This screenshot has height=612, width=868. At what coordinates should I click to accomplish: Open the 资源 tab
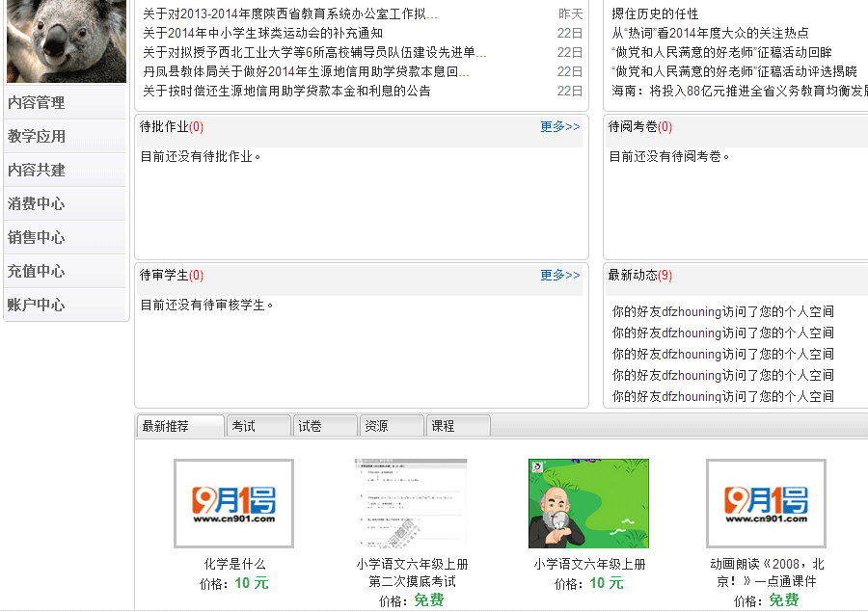[x=390, y=426]
